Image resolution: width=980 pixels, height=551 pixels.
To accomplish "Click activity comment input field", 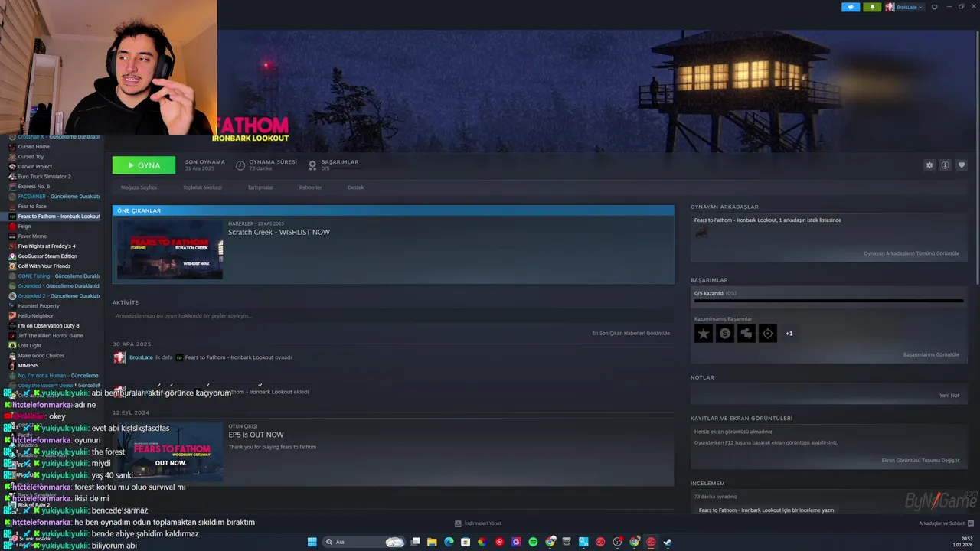I will pyautogui.click(x=391, y=315).
